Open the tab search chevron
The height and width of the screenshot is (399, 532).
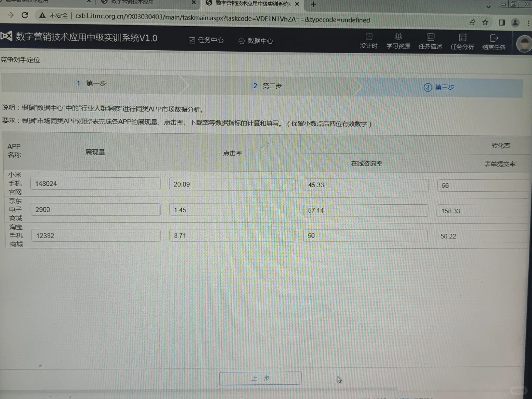[488, 7]
